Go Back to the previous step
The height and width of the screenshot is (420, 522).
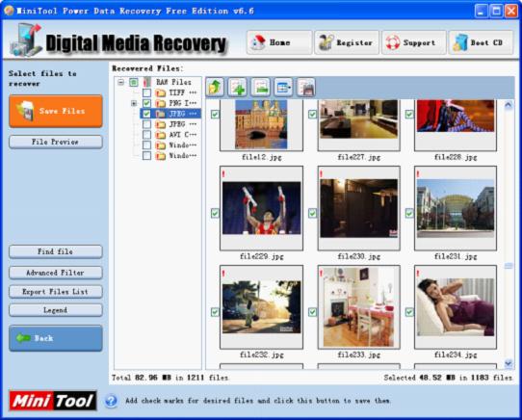[x=56, y=338]
